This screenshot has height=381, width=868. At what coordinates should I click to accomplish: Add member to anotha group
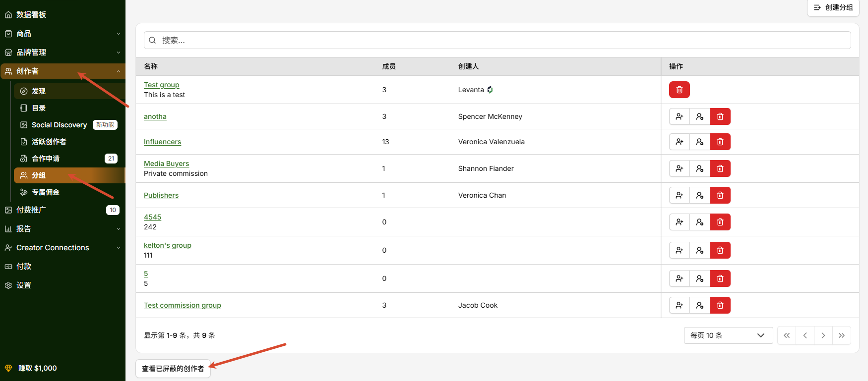click(x=679, y=116)
